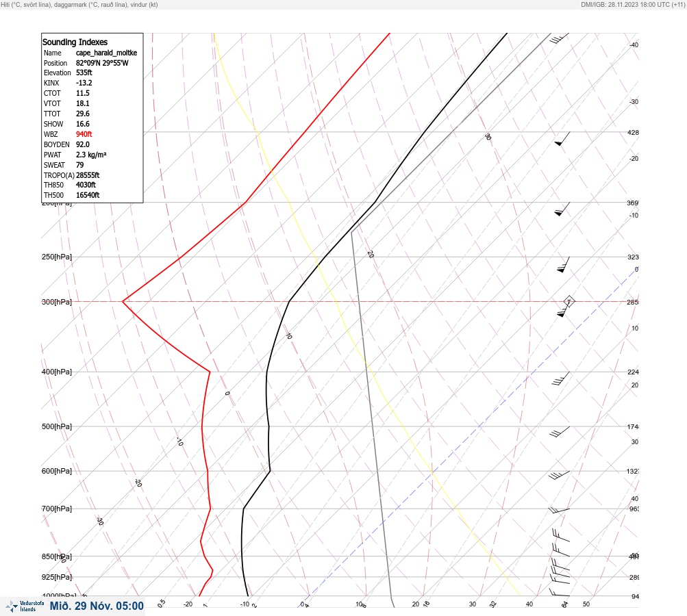Select the TH850 value 4030ft
Image resolution: width=687 pixels, height=616 pixels.
[86, 185]
